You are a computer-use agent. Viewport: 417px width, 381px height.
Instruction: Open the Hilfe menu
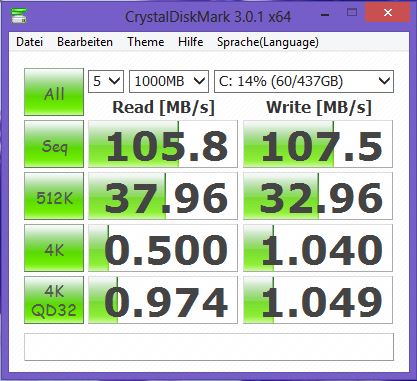pos(191,42)
